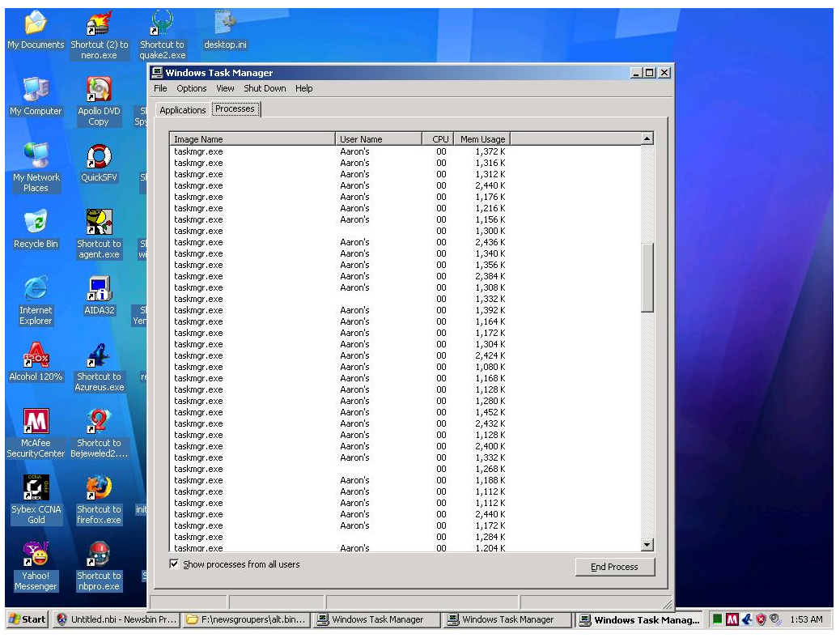Sort by Image Name column header

pyautogui.click(x=252, y=139)
